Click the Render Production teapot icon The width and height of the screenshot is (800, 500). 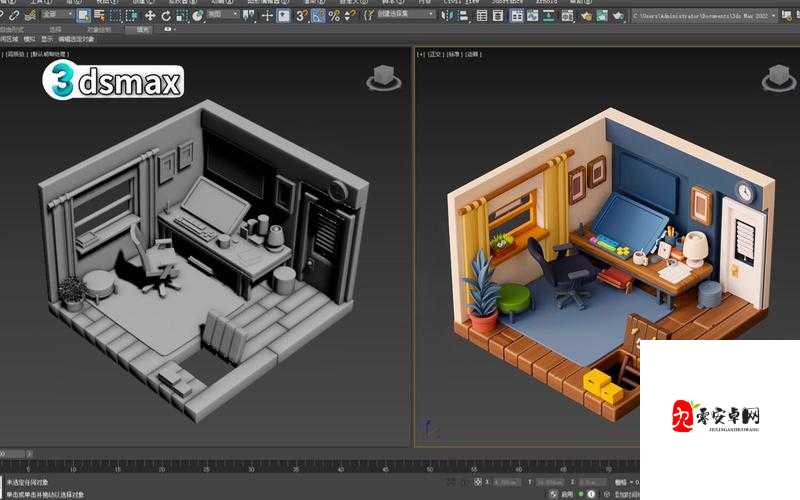618,16
